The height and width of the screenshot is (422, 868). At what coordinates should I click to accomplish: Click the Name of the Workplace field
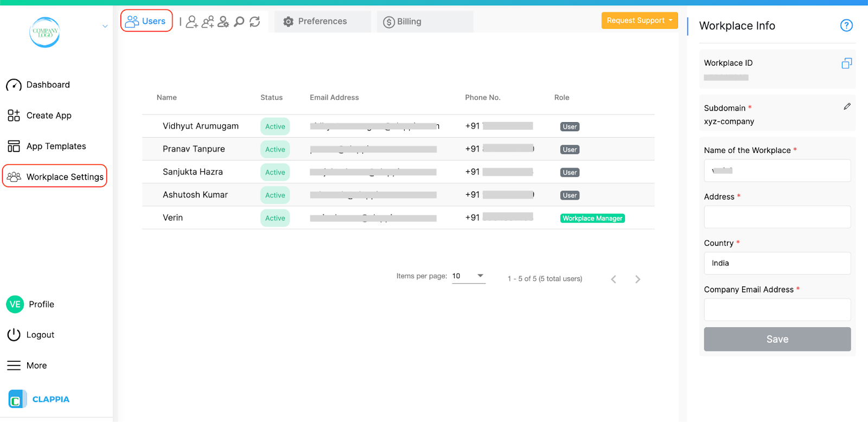tap(777, 170)
